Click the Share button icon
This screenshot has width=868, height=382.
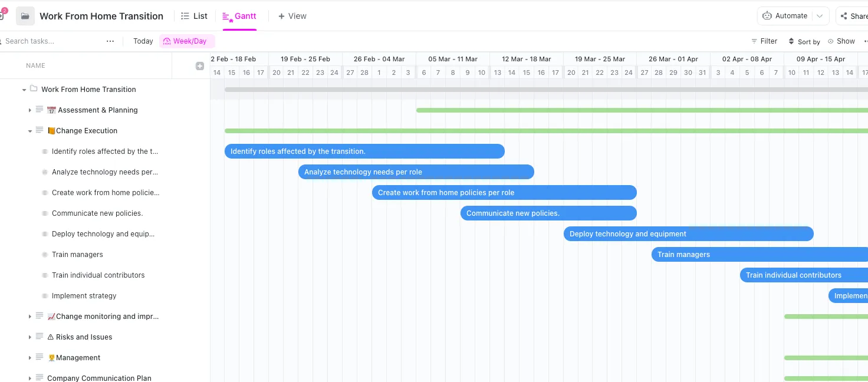(x=844, y=16)
